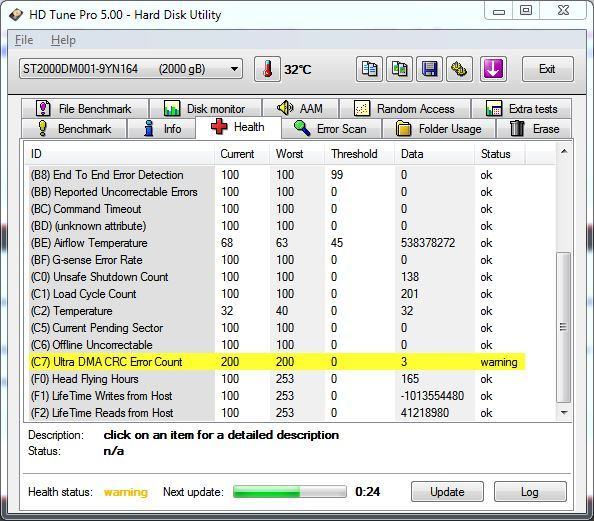Switch to Benchmark tab
The height and width of the screenshot is (521, 594).
tap(74, 128)
